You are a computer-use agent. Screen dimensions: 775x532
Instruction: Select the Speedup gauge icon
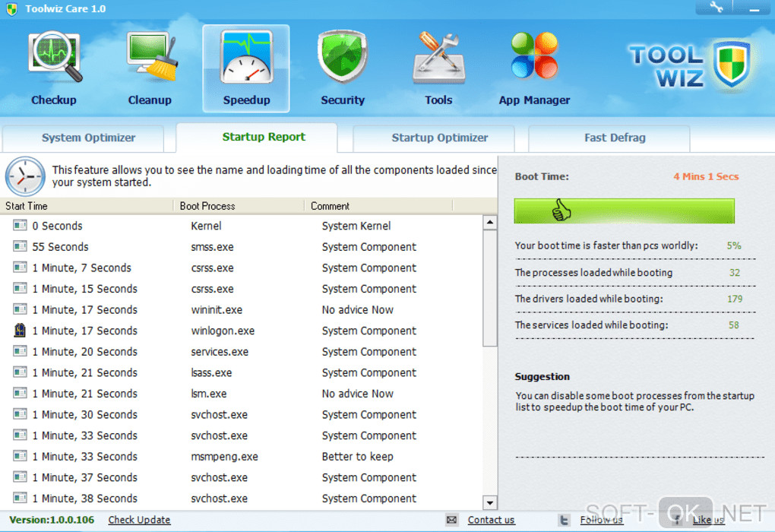[x=246, y=57]
